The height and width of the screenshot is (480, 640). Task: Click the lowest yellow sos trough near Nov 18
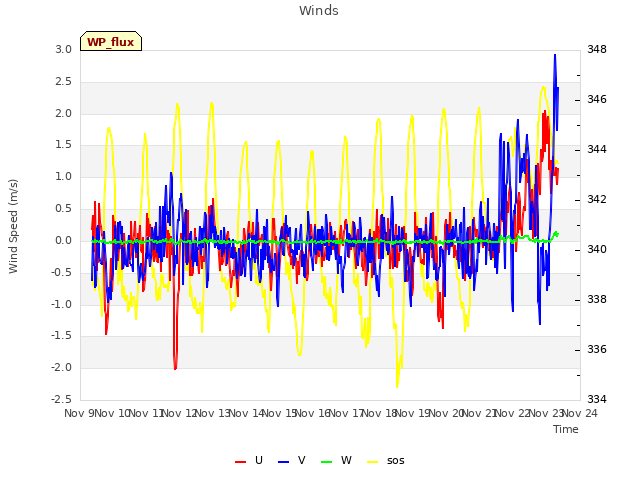pos(397,386)
